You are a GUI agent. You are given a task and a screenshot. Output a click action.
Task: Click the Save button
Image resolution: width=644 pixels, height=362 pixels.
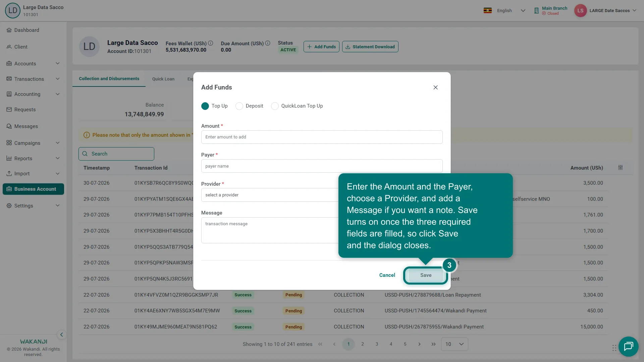[x=426, y=275]
